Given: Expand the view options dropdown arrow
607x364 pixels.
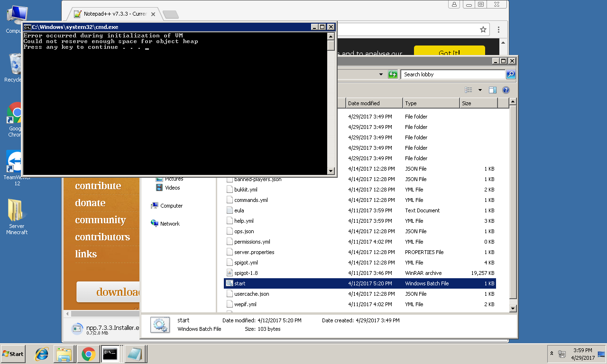Looking at the screenshot, I should [x=480, y=90].
